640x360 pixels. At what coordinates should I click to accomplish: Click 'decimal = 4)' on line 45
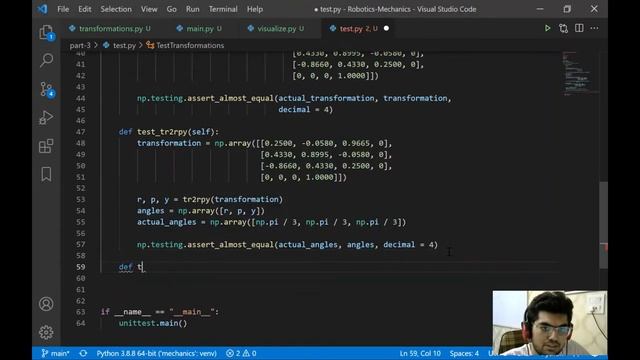pyautogui.click(x=306, y=109)
